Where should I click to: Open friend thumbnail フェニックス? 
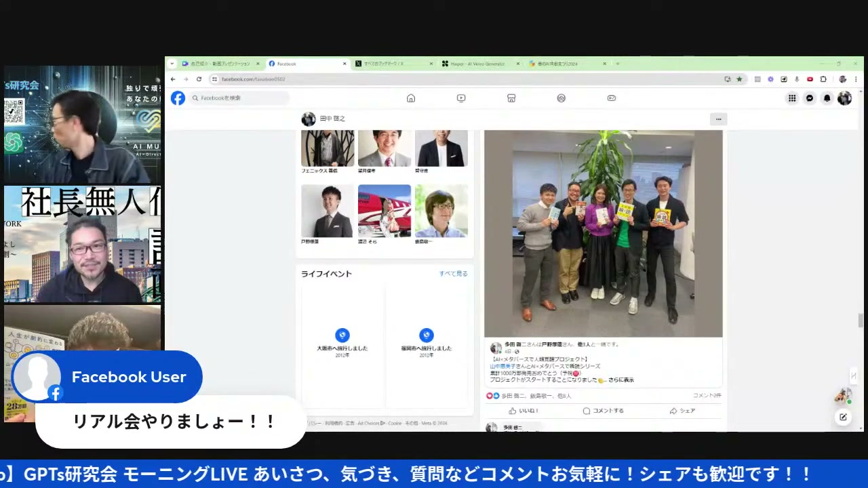tap(328, 148)
